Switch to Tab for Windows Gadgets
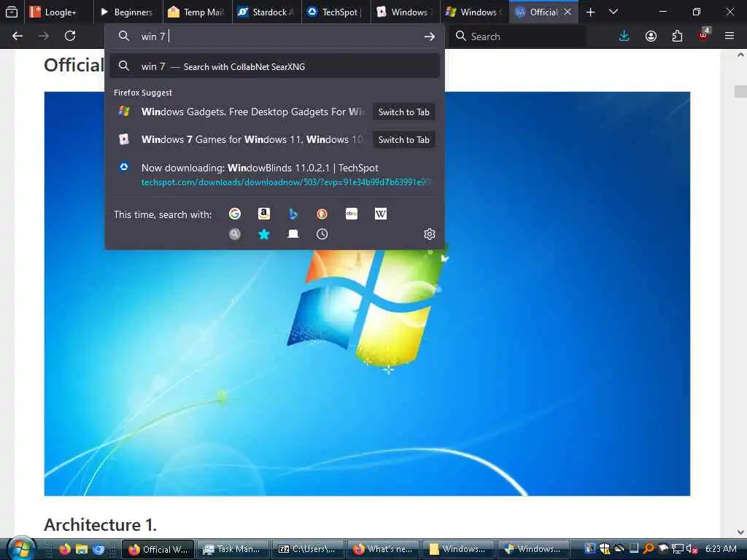 pyautogui.click(x=403, y=112)
